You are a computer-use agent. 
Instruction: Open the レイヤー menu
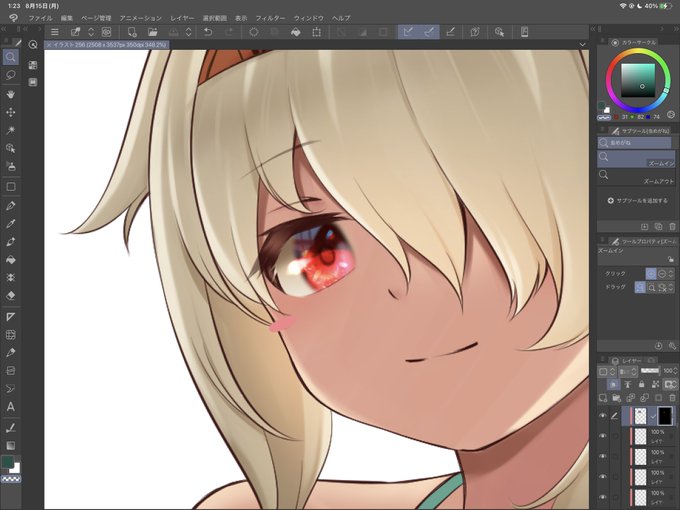coord(182,18)
